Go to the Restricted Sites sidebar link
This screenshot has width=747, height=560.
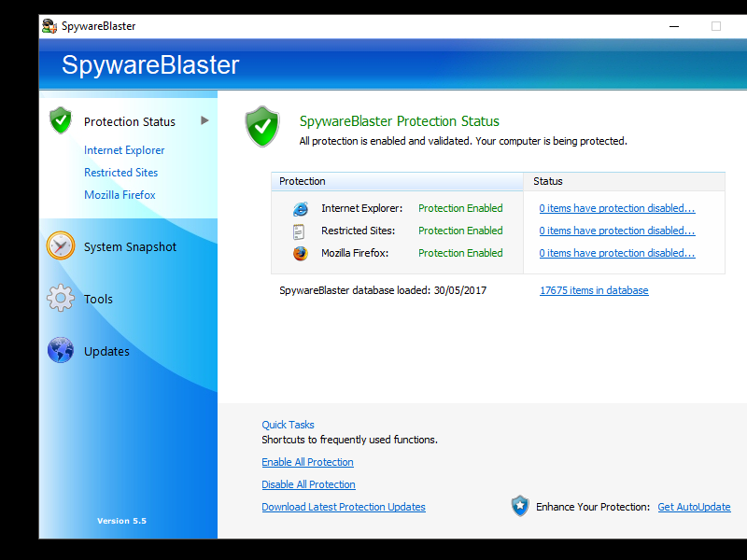tap(121, 173)
